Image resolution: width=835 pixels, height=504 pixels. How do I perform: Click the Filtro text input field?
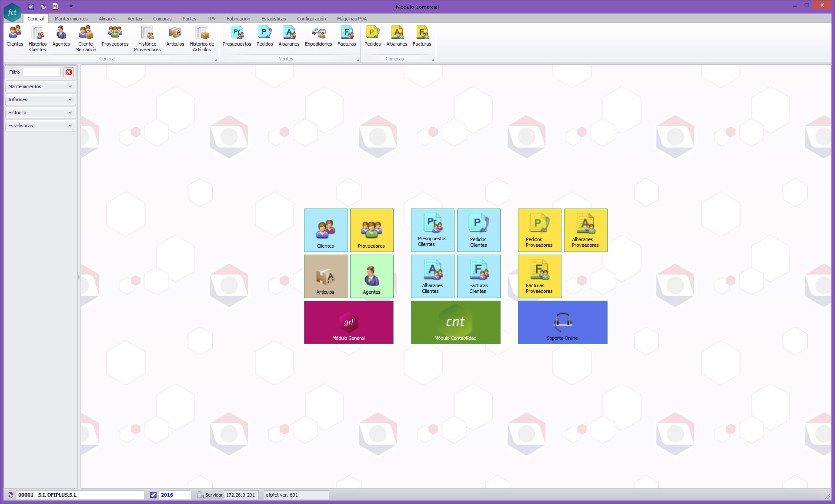coord(42,72)
